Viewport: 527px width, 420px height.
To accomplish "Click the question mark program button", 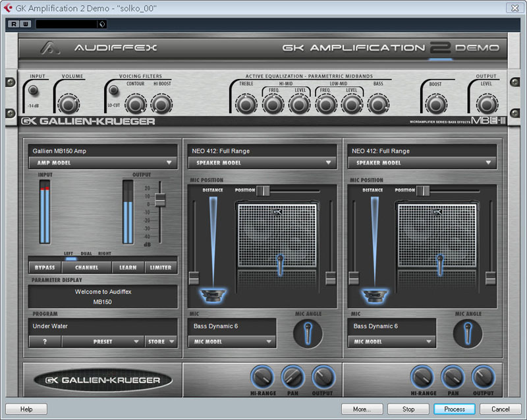I will pos(45,342).
